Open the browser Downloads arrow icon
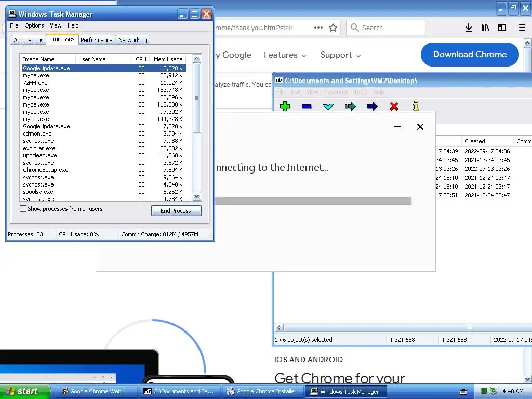Image resolution: width=532 pixels, height=399 pixels. [469, 28]
